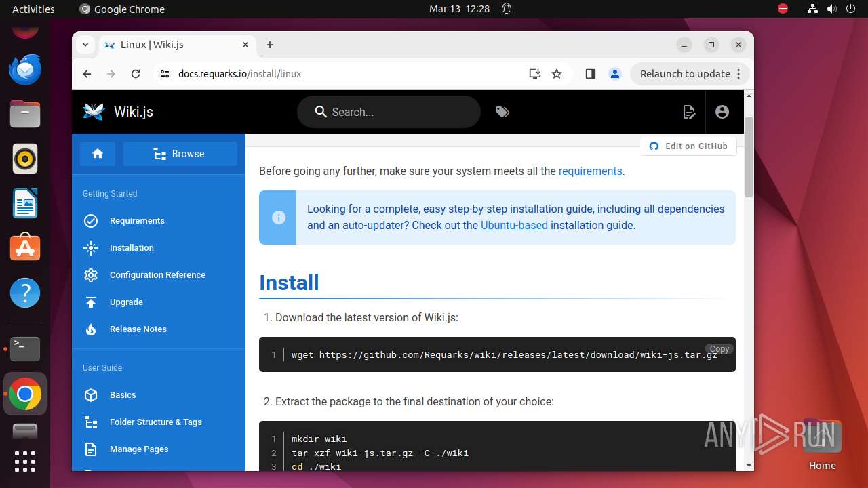
Task: Click the address bar URL
Action: click(239, 74)
